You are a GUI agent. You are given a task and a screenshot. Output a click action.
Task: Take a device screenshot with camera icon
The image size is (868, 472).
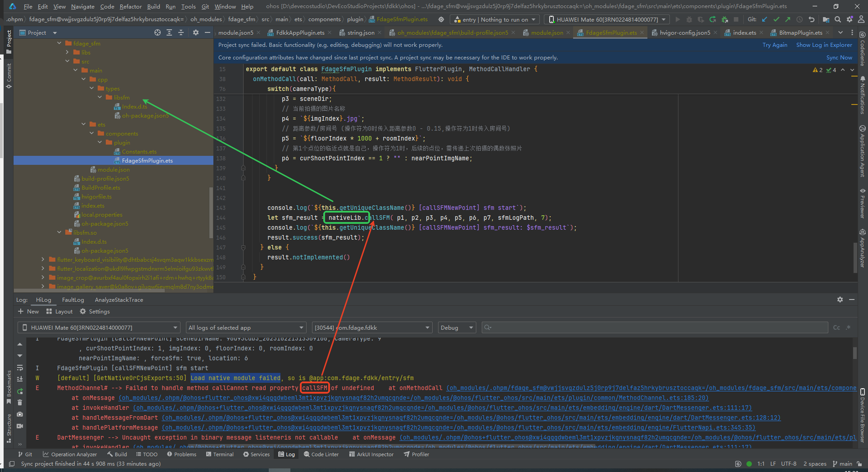[20, 414]
